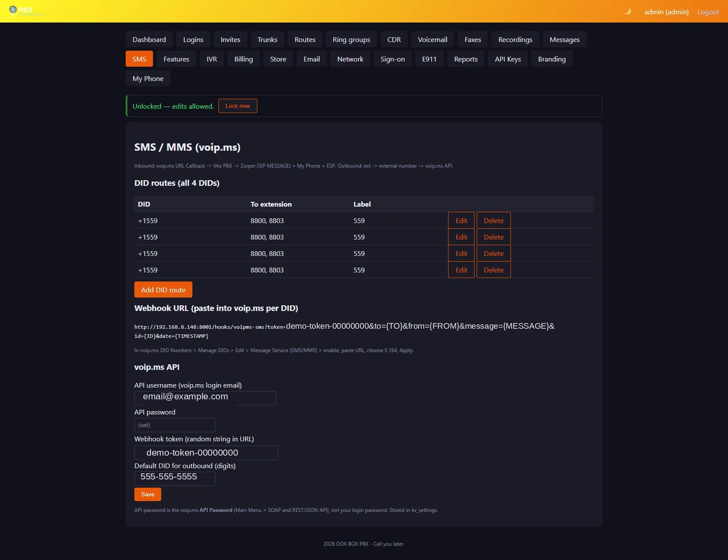The width and height of the screenshot is (728, 560).
Task: Save the voip.ms API settings
Action: click(x=148, y=494)
